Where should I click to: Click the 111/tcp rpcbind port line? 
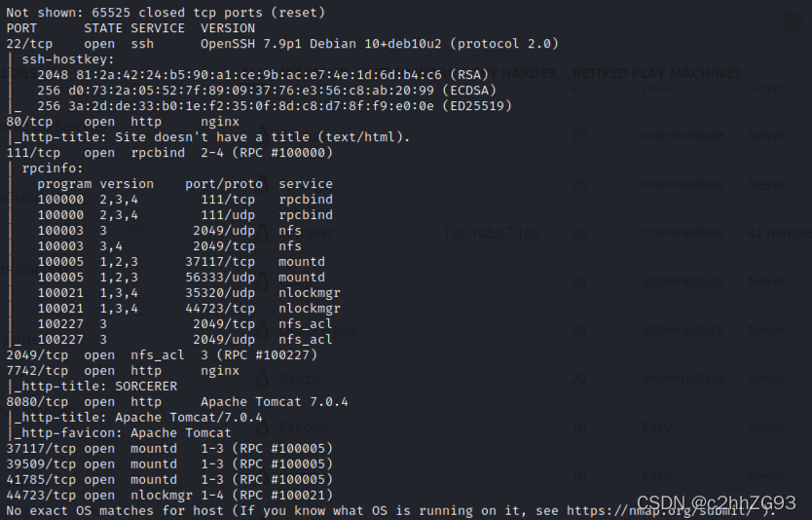pyautogui.click(x=169, y=153)
